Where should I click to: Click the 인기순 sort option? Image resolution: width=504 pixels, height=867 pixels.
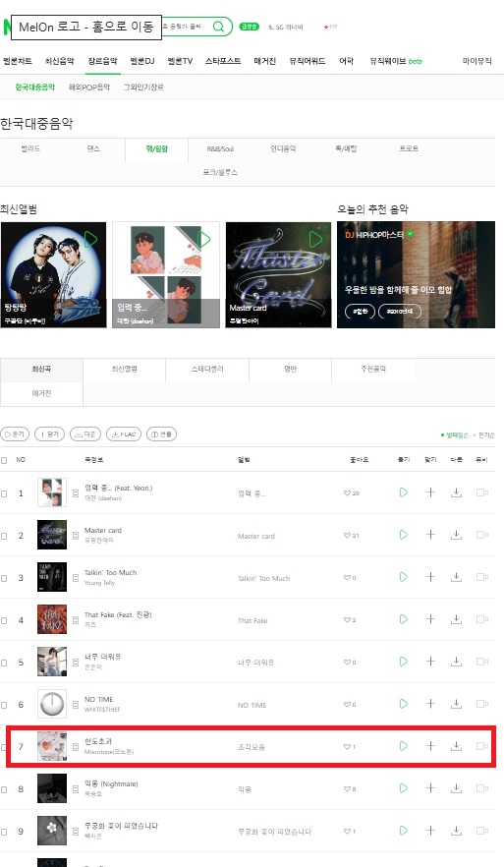pos(485,435)
